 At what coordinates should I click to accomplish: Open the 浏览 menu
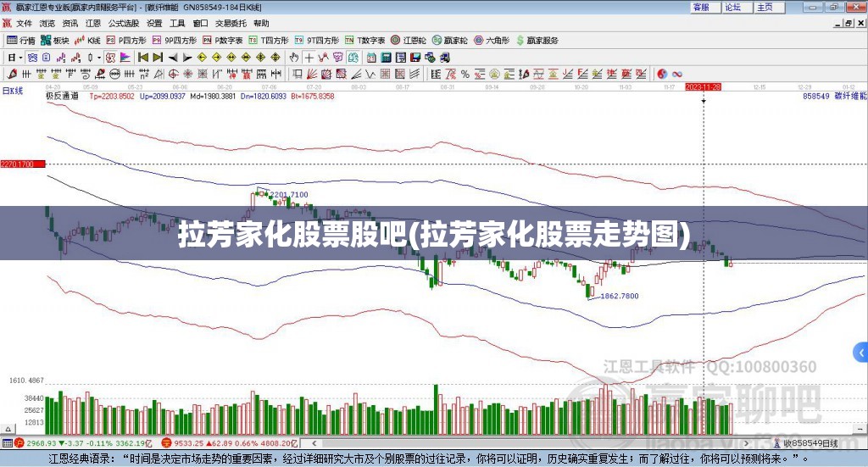[x=47, y=23]
